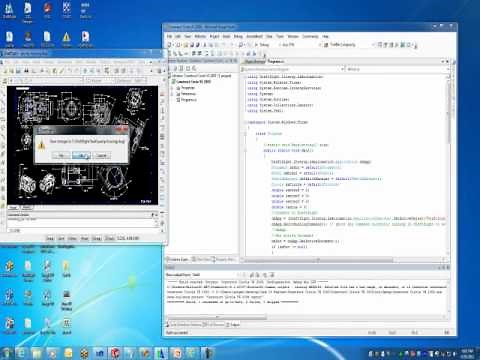480x360 pixels.
Task: Open the Any CPU platform dropdown
Action: pyautogui.click(x=300, y=44)
